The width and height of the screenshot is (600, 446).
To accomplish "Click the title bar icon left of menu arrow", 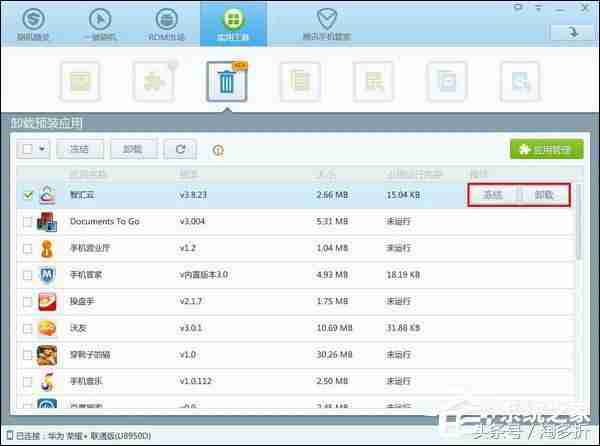I will 518,7.
